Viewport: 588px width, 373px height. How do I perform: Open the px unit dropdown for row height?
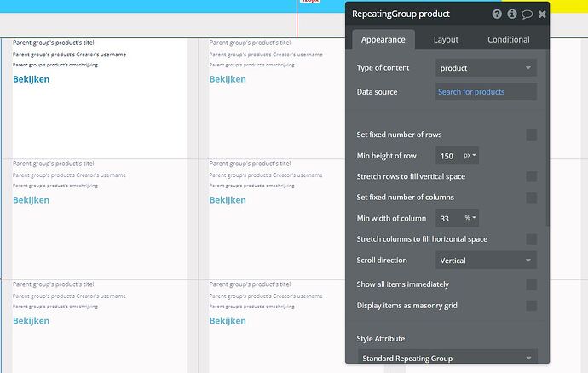click(470, 156)
